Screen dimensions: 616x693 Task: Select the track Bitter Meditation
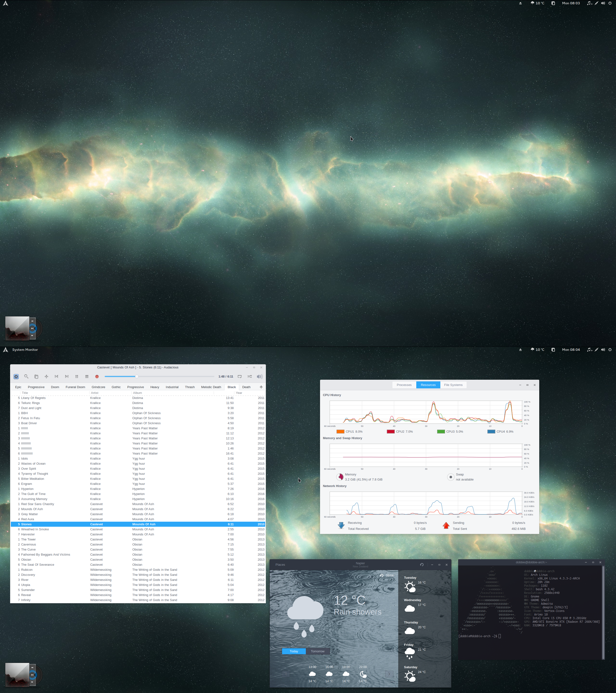138,479
